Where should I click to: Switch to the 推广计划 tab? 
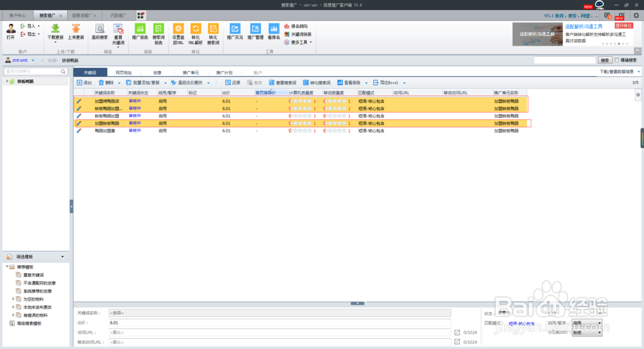click(224, 72)
